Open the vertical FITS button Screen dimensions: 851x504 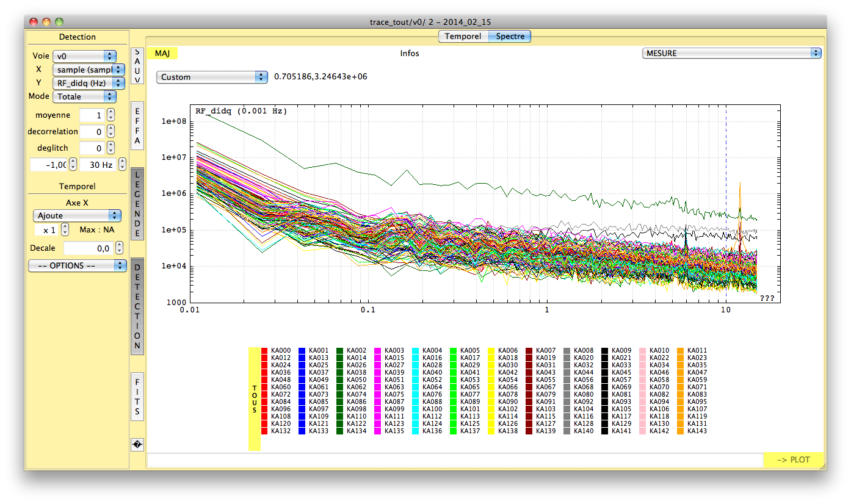coord(137,397)
